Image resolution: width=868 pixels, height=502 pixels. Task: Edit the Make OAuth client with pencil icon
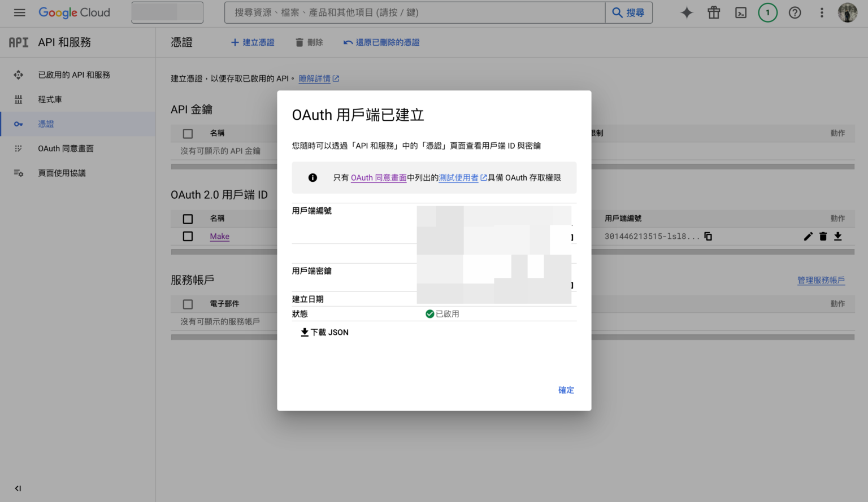tap(808, 236)
